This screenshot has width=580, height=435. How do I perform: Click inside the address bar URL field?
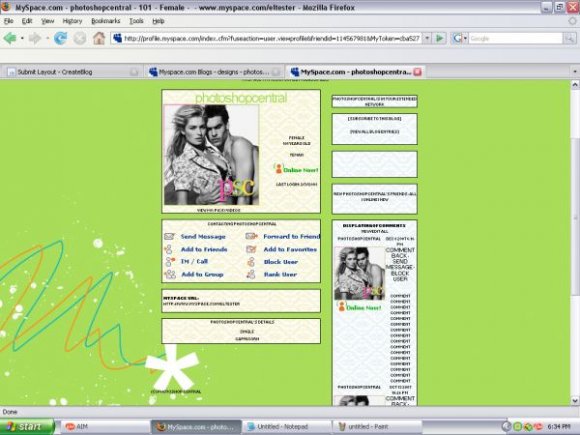(272, 38)
